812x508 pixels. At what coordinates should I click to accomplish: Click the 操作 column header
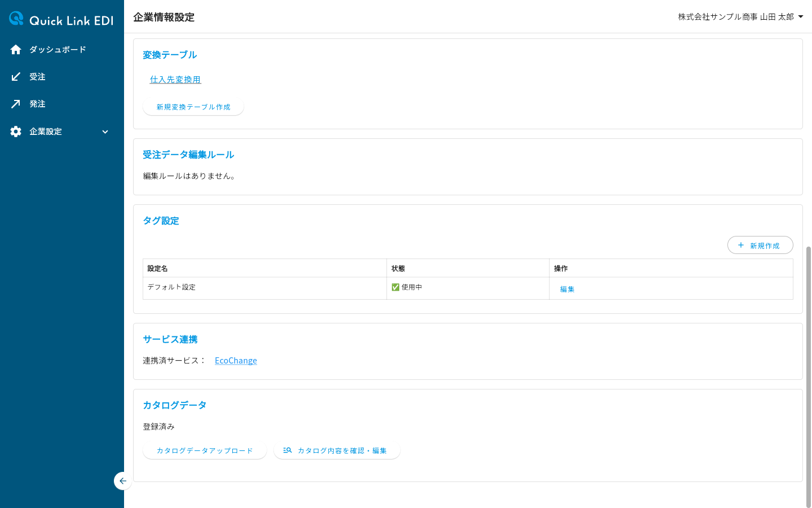click(x=671, y=268)
